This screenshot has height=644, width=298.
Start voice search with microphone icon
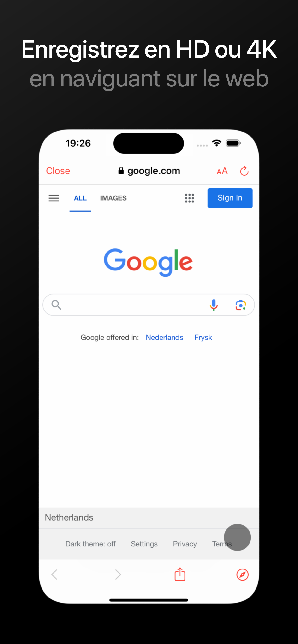(214, 305)
